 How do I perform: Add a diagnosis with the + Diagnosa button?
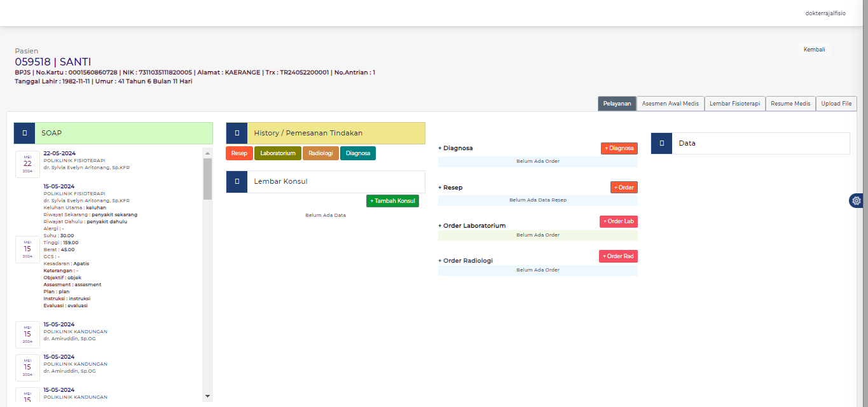point(619,148)
